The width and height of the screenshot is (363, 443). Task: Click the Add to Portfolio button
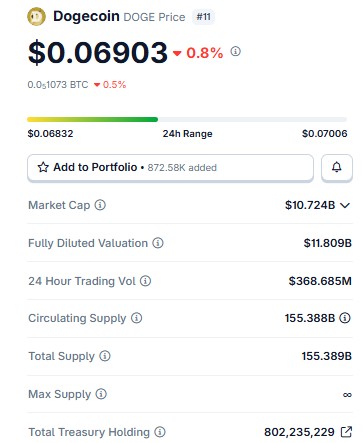click(x=170, y=167)
